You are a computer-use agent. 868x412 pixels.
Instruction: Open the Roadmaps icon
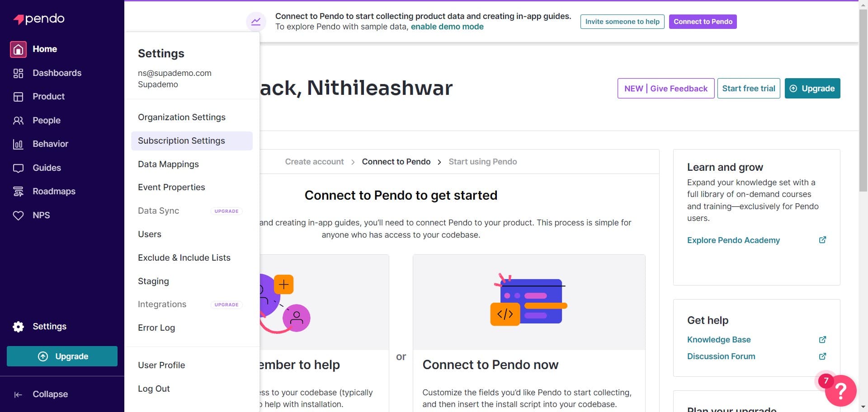pyautogui.click(x=18, y=192)
